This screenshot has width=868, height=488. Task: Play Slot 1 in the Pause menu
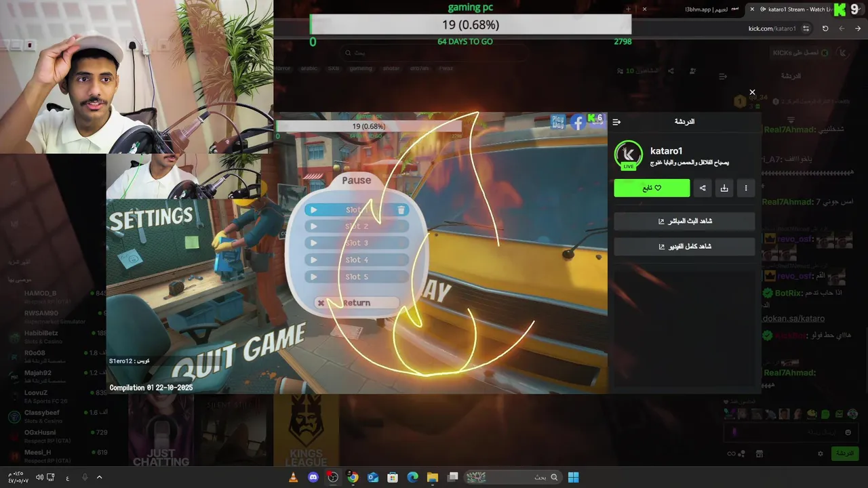point(313,210)
